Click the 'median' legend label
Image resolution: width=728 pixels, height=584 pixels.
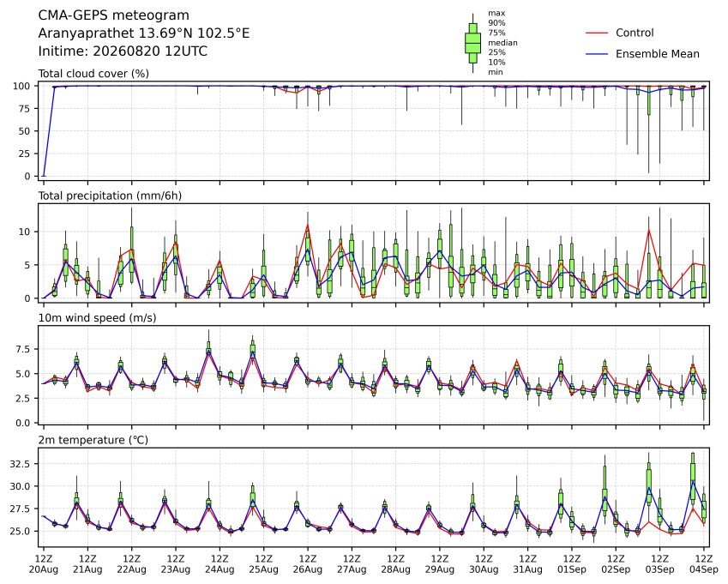click(x=502, y=43)
